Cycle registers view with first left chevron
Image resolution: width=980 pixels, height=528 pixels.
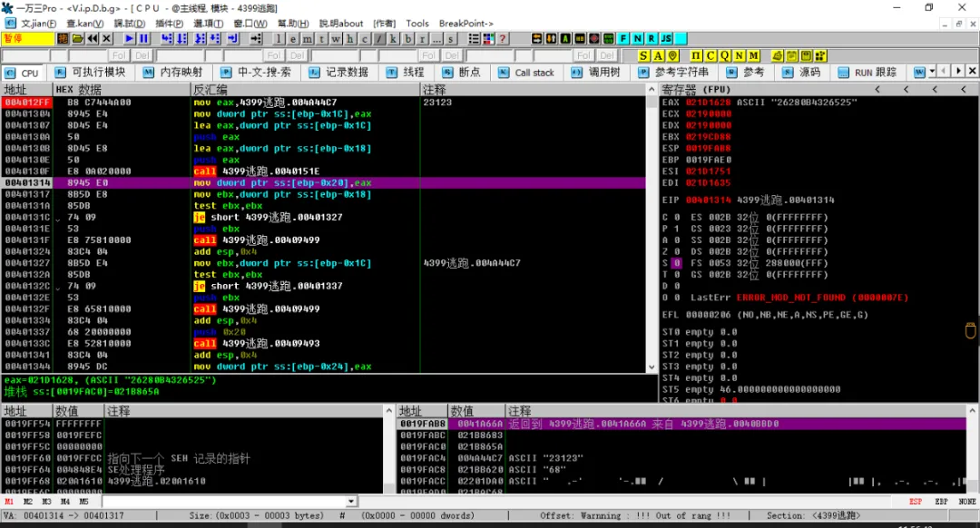pyautogui.click(x=877, y=89)
